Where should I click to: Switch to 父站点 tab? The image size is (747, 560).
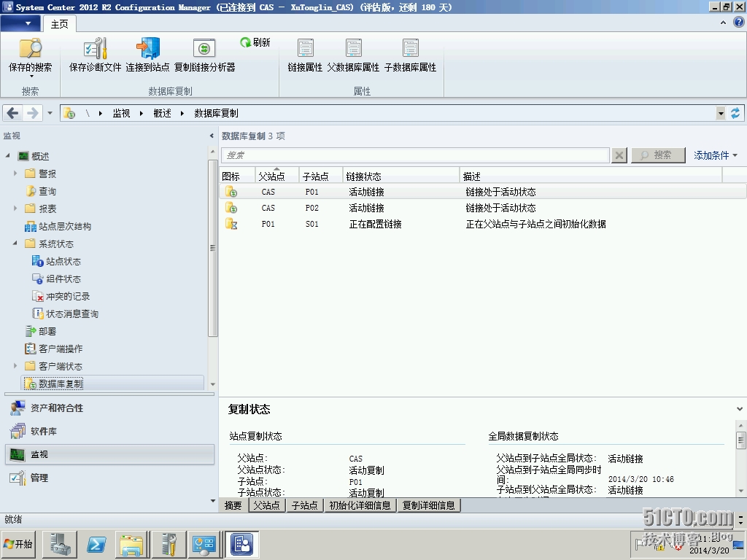tap(267, 506)
